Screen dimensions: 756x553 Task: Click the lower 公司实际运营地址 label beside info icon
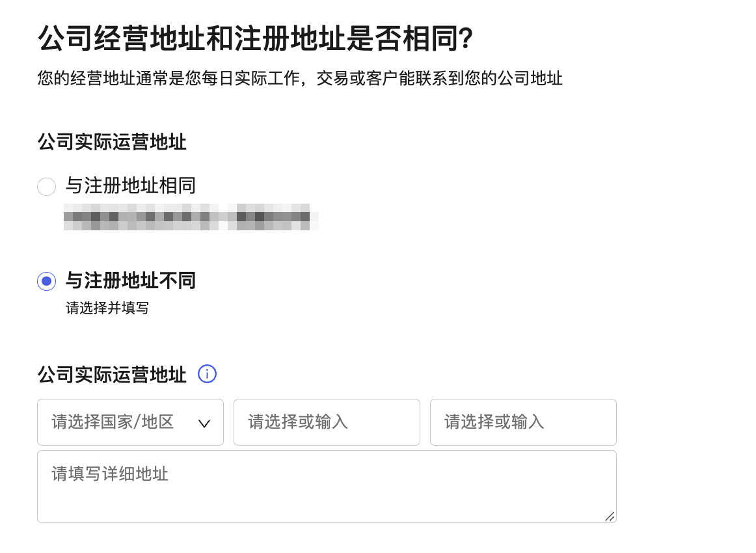[x=112, y=375]
